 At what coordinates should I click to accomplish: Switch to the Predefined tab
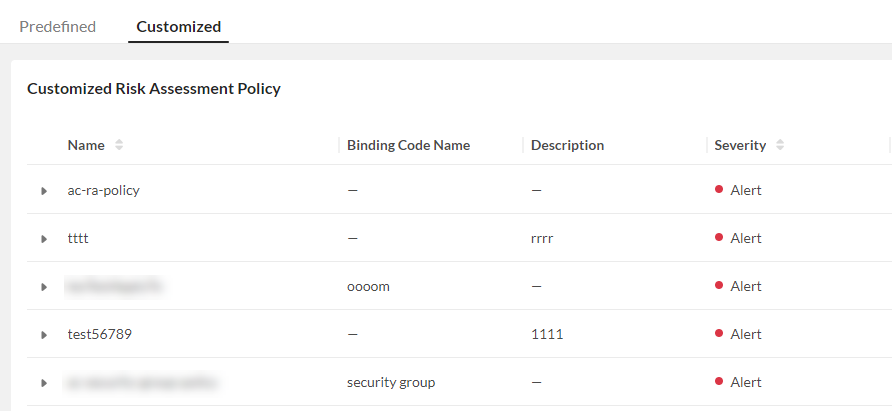tap(57, 27)
